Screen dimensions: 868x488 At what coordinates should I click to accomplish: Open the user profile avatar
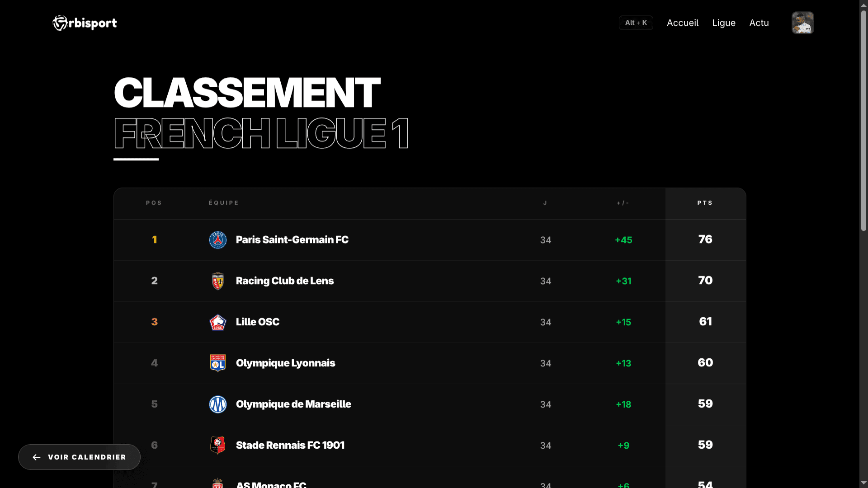[x=802, y=23]
